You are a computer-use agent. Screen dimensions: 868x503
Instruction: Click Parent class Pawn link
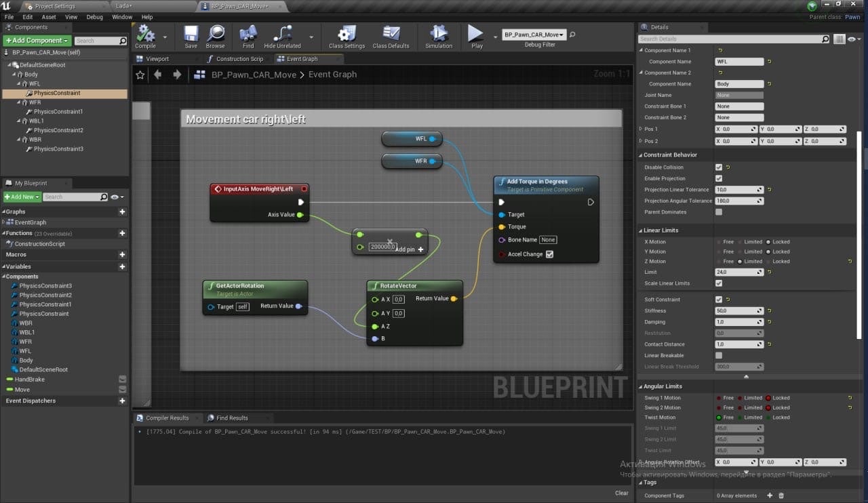click(852, 17)
